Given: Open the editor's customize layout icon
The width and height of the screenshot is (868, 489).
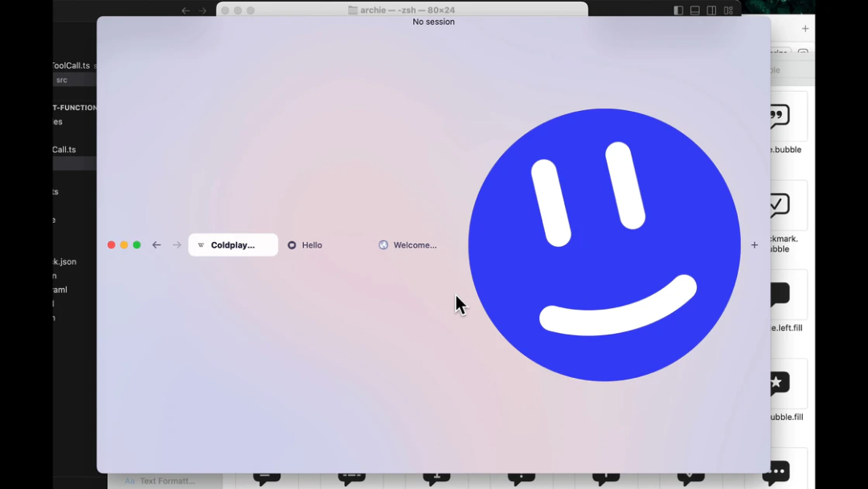Looking at the screenshot, I should click(728, 10).
